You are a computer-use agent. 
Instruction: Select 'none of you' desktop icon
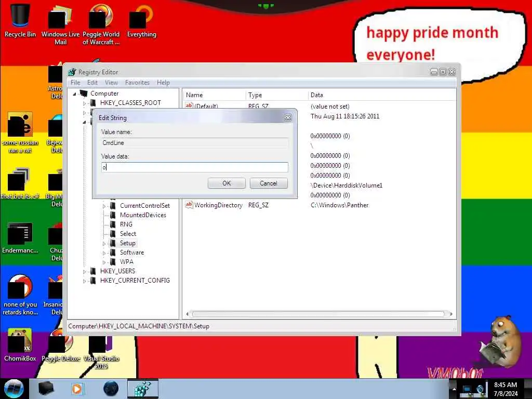click(x=20, y=295)
